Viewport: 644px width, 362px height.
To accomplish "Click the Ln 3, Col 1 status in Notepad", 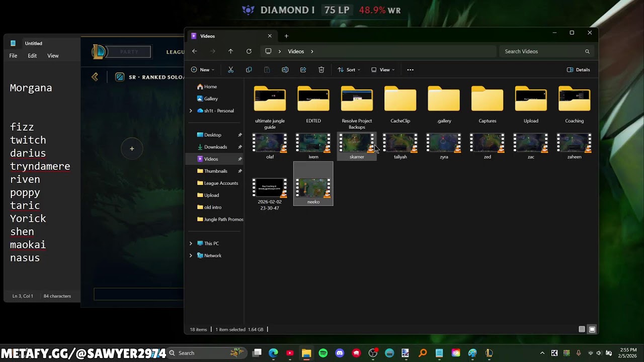I will point(23,296).
